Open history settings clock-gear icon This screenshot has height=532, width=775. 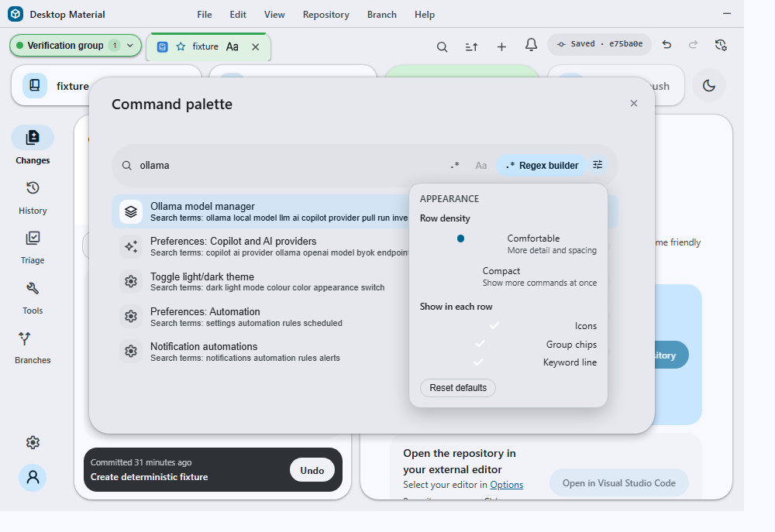tap(721, 45)
